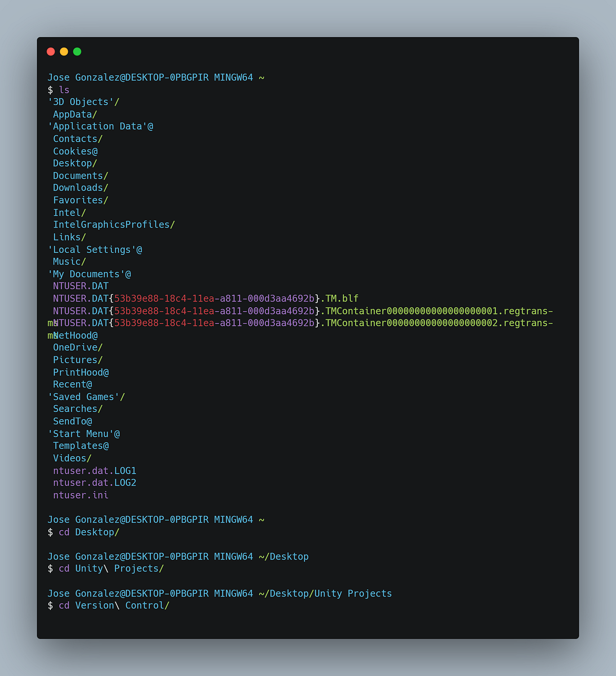Viewport: 616px width, 676px height.
Task: Click the Downloads directory name
Action: tap(78, 187)
